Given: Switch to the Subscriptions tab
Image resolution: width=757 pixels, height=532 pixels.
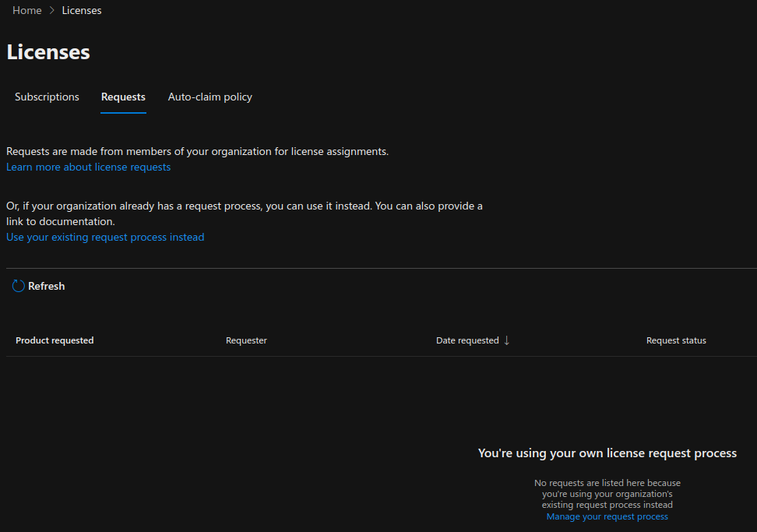Looking at the screenshot, I should coord(47,97).
